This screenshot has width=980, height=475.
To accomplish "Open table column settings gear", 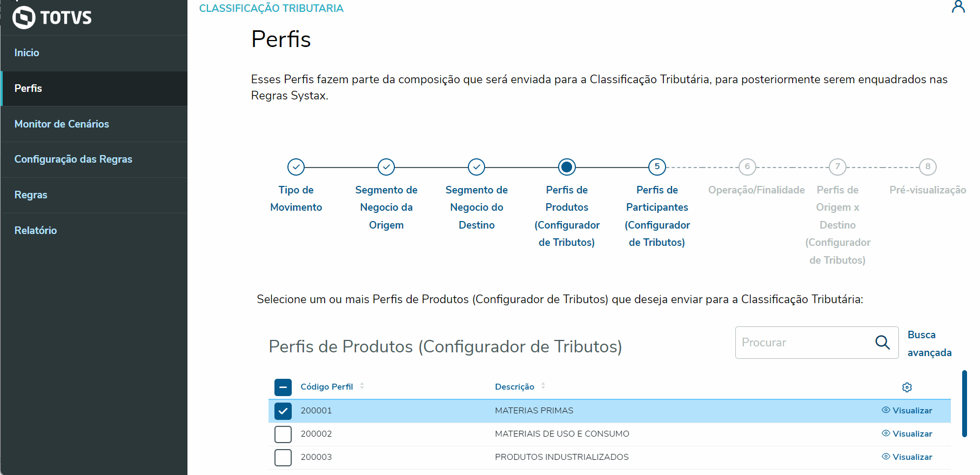I will [907, 387].
